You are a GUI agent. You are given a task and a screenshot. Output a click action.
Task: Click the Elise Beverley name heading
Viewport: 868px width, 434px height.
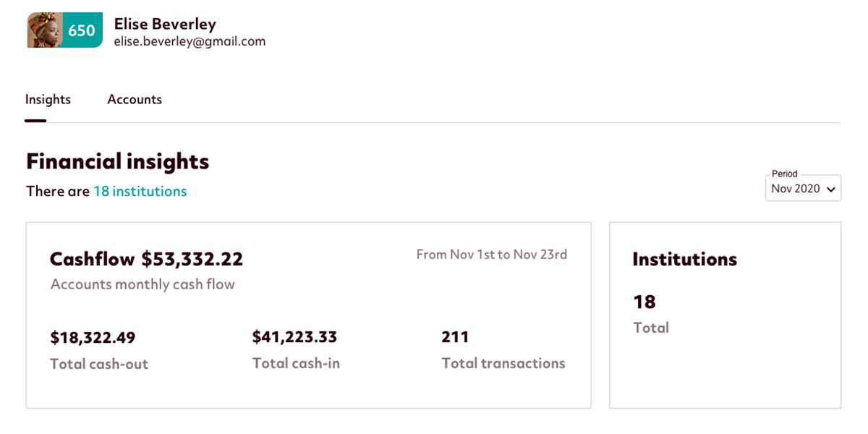coord(165,24)
